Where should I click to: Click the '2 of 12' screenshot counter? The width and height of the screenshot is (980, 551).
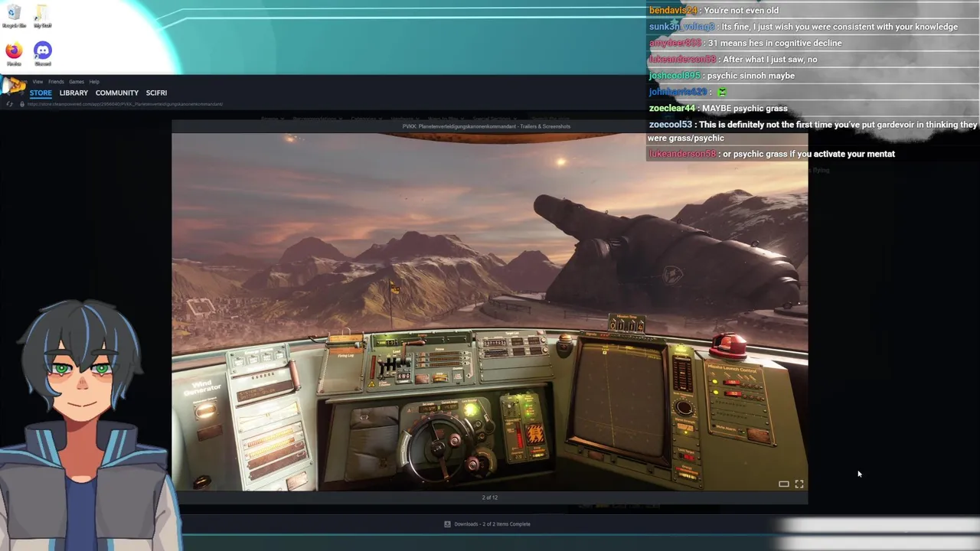coord(490,497)
